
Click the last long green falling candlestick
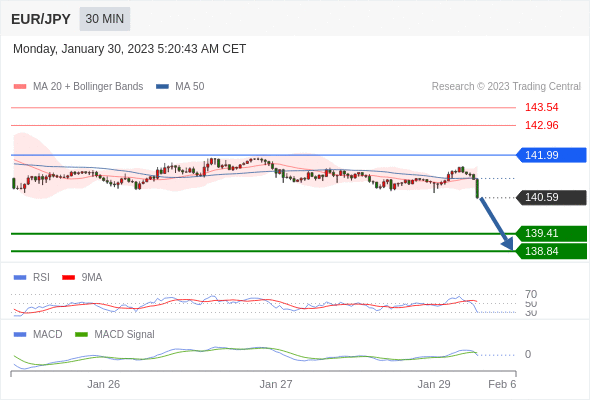[477, 188]
